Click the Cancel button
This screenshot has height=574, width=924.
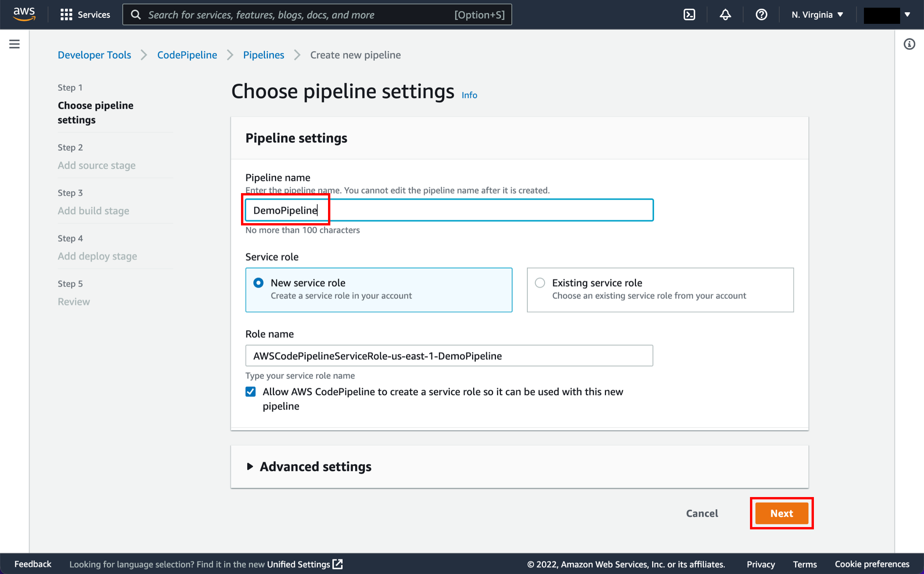[702, 513]
